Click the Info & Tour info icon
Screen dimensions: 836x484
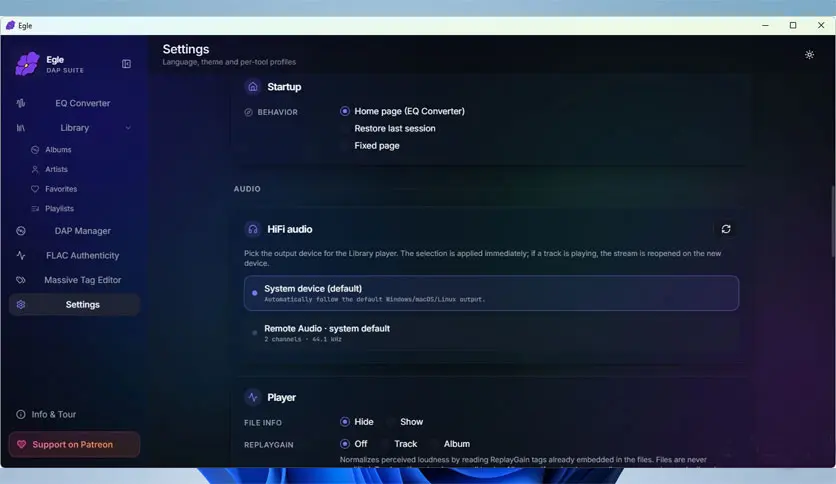21,414
